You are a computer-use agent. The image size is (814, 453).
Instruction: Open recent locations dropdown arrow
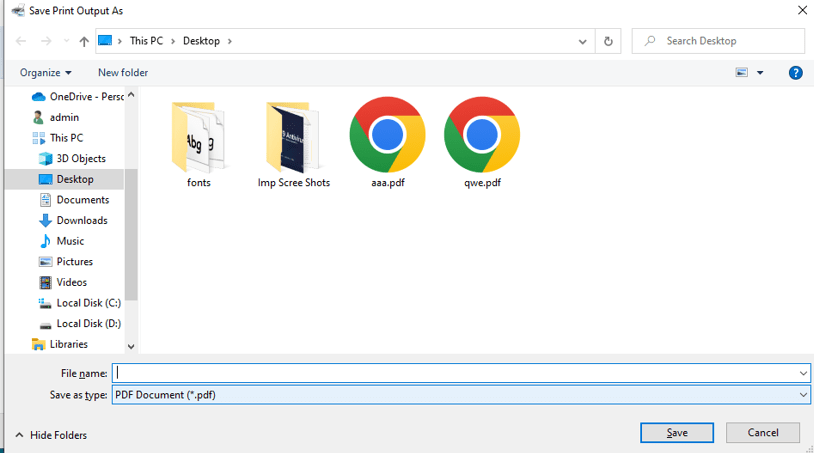(66, 41)
